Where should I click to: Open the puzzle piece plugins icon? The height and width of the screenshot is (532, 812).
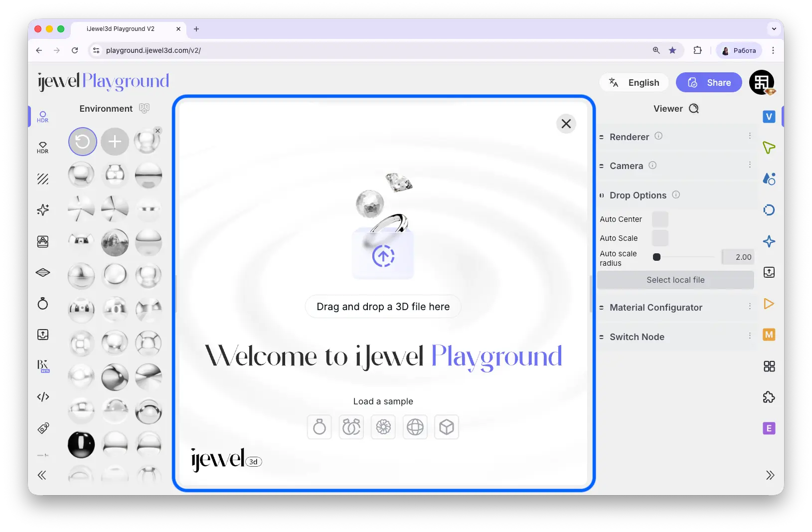coord(769,397)
